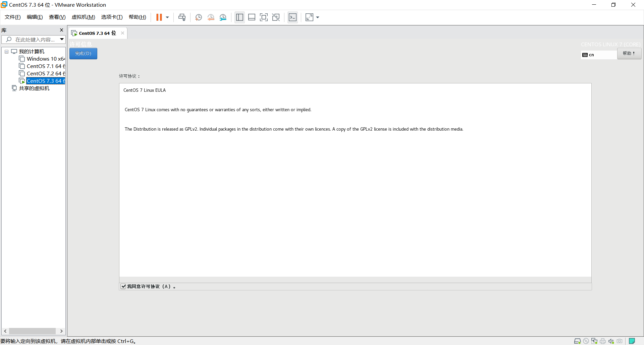Open the 选项卡(T) menu
The width and height of the screenshot is (644, 345).
pyautogui.click(x=112, y=17)
